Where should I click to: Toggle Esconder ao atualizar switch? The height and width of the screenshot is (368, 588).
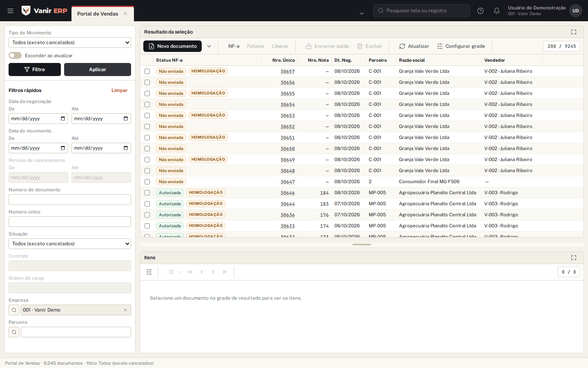coord(15,56)
